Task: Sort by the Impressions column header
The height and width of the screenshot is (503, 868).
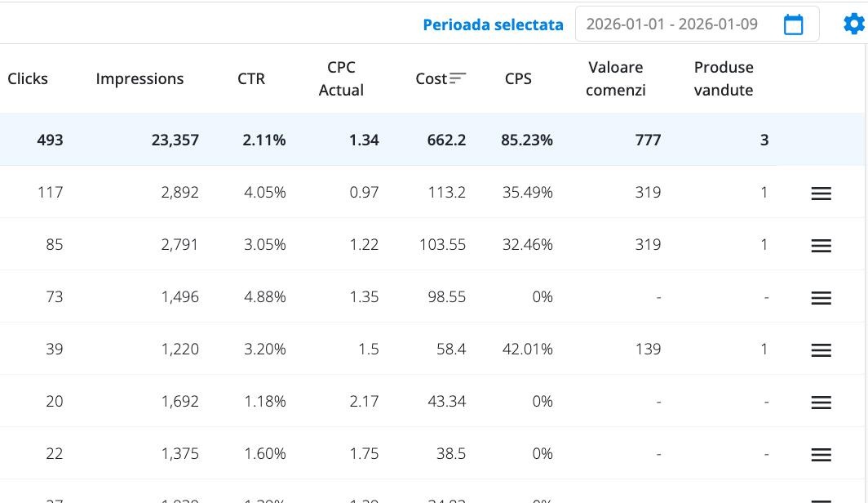Action: pyautogui.click(x=139, y=79)
